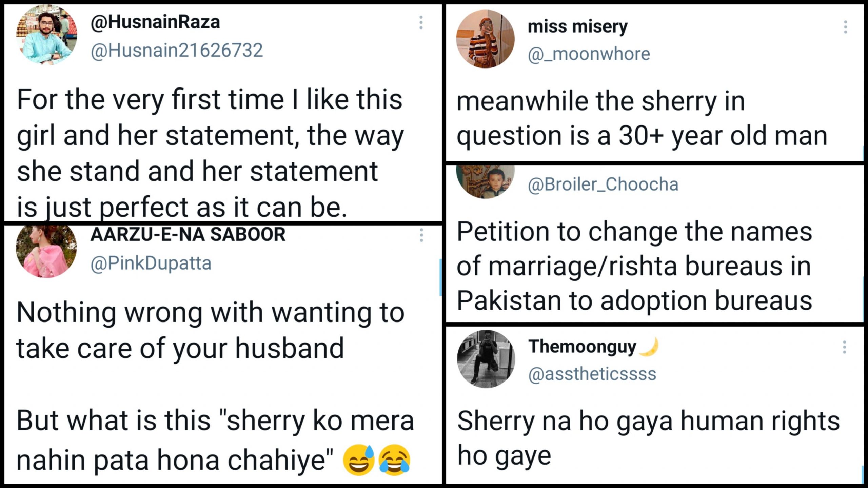Image resolution: width=868 pixels, height=488 pixels.
Task: Go to the @PinkDupatta handle
Action: pyautogui.click(x=151, y=263)
